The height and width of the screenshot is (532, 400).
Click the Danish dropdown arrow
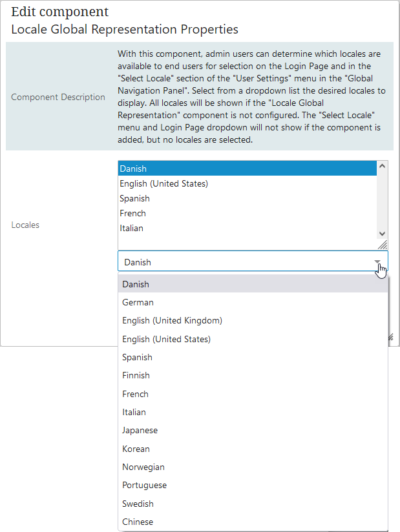click(x=377, y=261)
